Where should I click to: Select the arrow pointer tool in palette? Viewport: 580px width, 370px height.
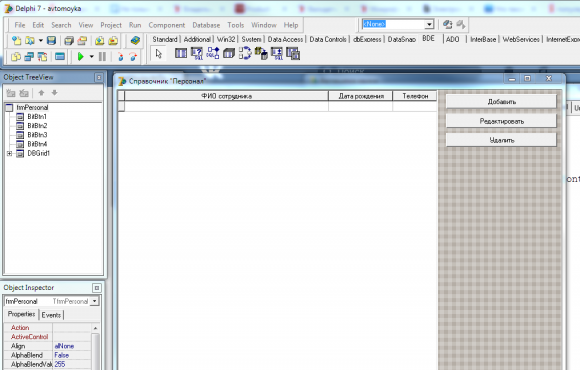point(159,54)
